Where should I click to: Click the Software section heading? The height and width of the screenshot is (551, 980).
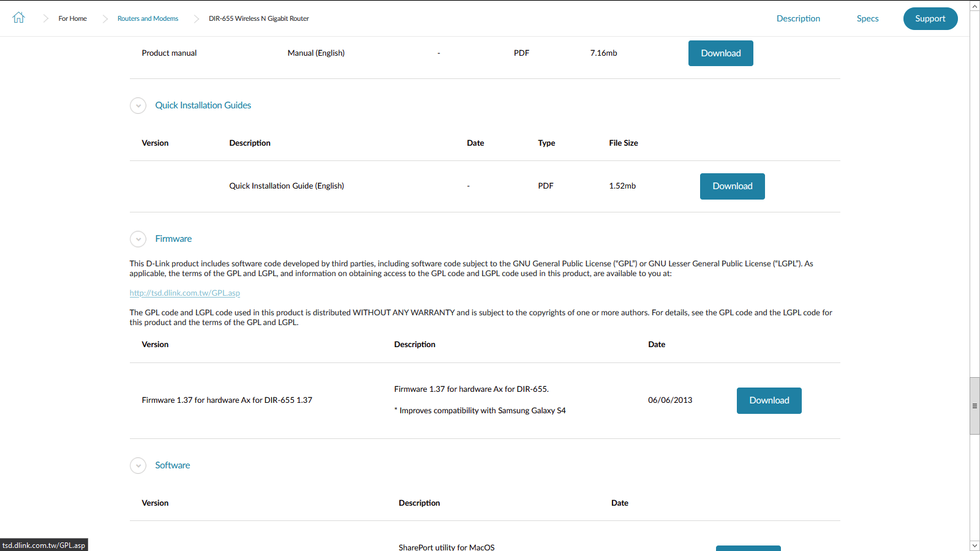pyautogui.click(x=172, y=465)
